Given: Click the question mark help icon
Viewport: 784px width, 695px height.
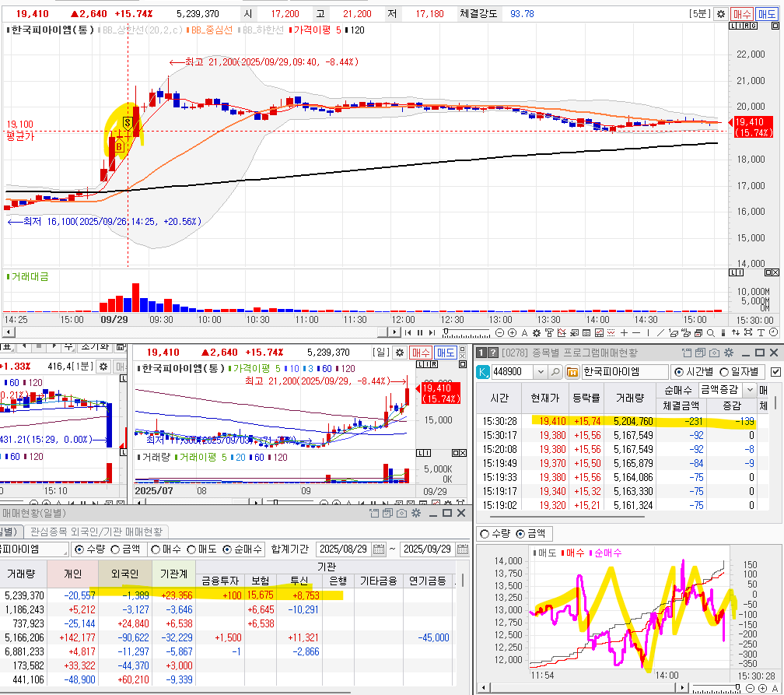Looking at the screenshot, I should click(492, 353).
